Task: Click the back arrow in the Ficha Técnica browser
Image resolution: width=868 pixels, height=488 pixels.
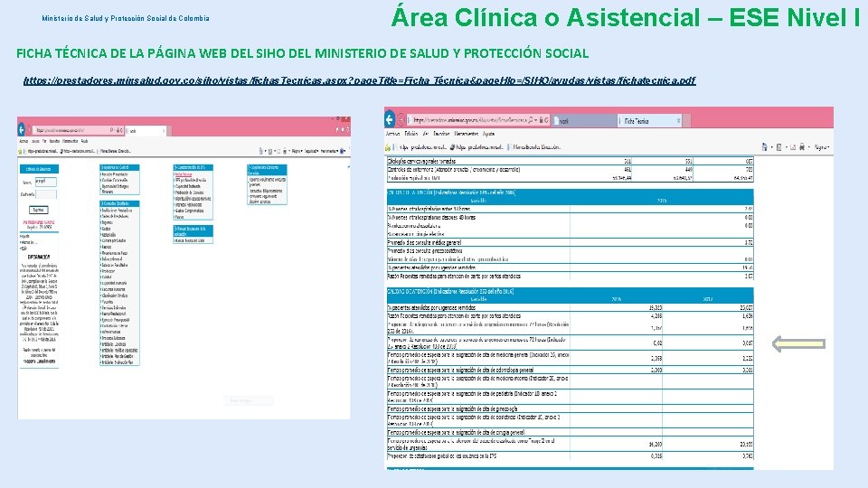Action: 390,119
